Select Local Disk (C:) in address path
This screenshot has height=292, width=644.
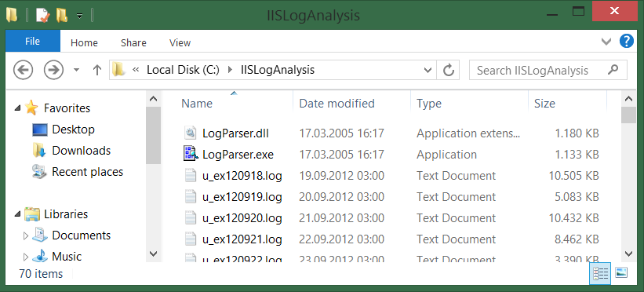tap(184, 70)
